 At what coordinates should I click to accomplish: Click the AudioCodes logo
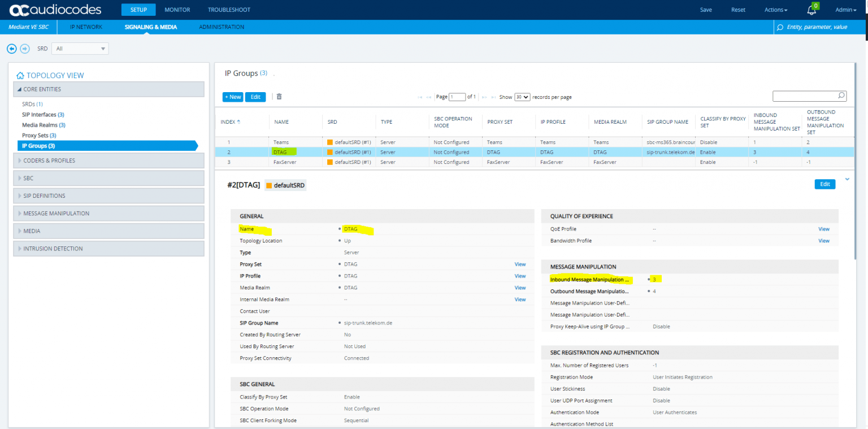(55, 10)
